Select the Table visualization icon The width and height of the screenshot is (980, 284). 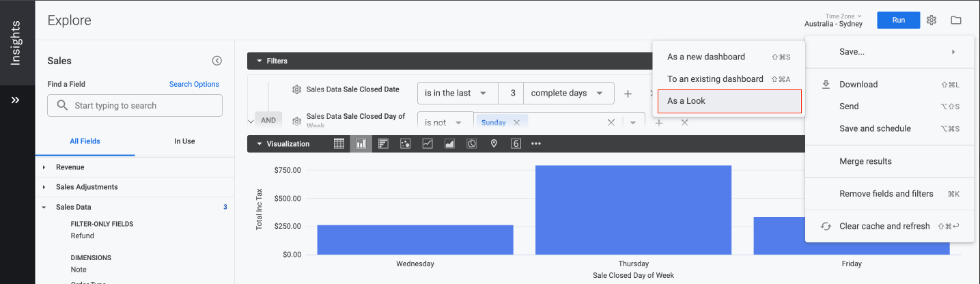click(x=339, y=144)
